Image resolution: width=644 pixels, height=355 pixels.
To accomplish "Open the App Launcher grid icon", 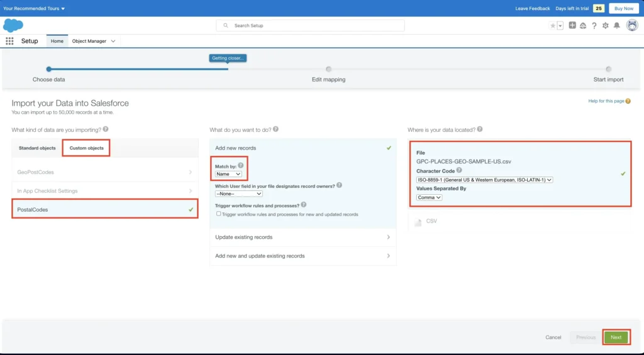I will point(9,41).
